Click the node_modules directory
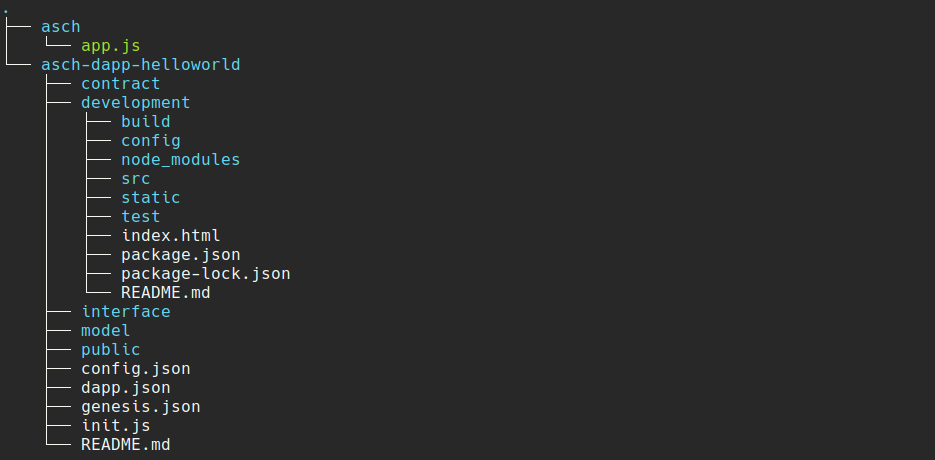The width and height of the screenshot is (935, 460). coord(181,160)
